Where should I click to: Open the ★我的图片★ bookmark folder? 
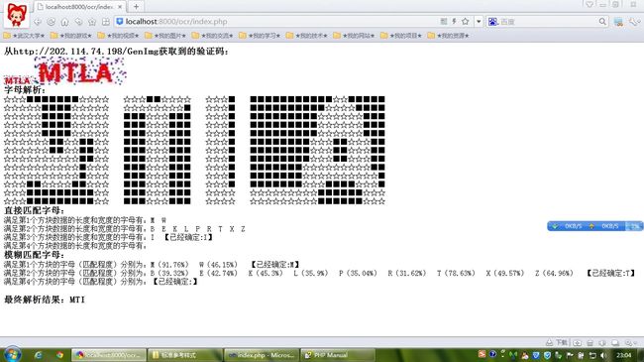pos(165,36)
